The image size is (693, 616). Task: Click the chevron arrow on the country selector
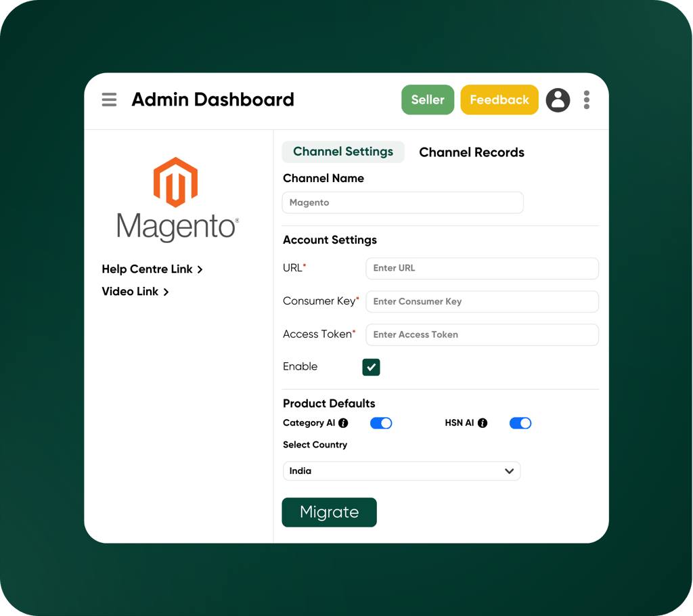click(509, 471)
